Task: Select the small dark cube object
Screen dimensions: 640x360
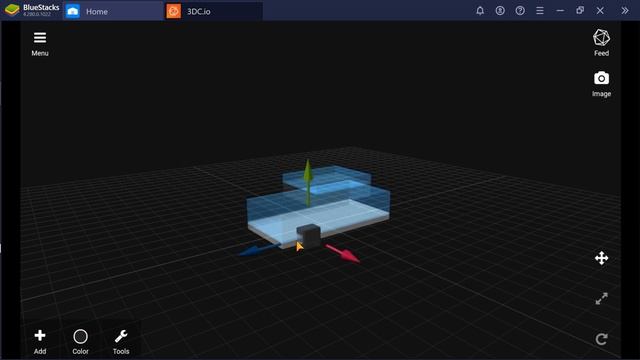Action: (x=308, y=236)
